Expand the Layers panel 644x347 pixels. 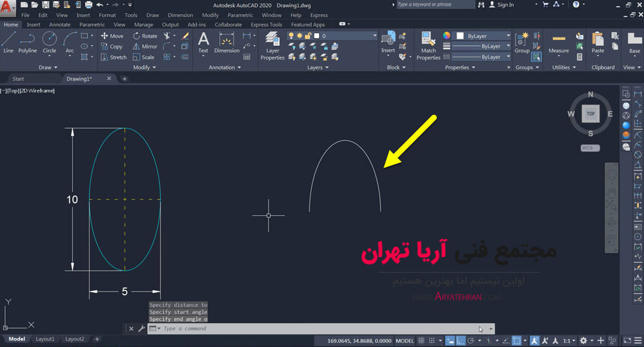(318, 67)
